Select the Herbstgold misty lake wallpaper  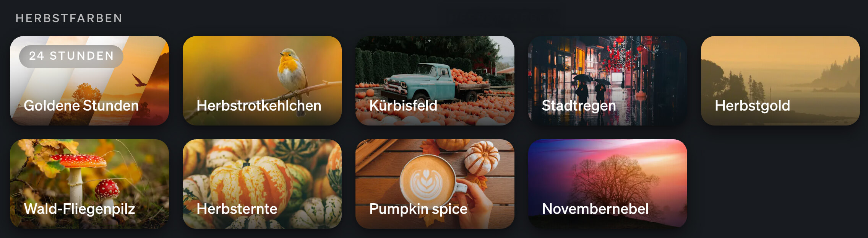(780, 81)
